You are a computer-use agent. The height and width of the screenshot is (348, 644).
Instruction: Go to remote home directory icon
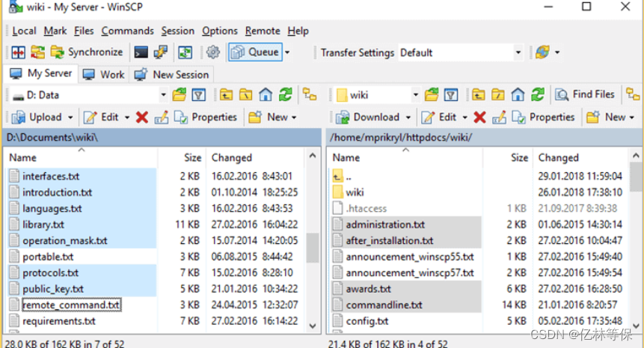518,95
